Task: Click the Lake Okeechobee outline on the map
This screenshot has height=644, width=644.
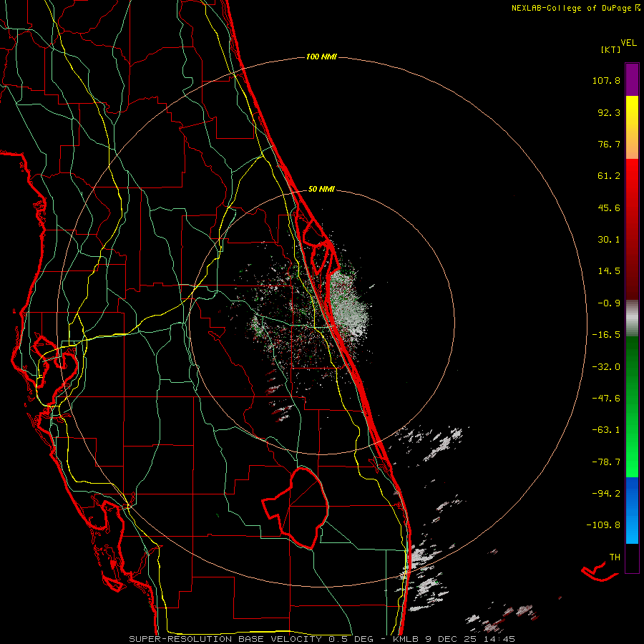Action: click(x=296, y=508)
